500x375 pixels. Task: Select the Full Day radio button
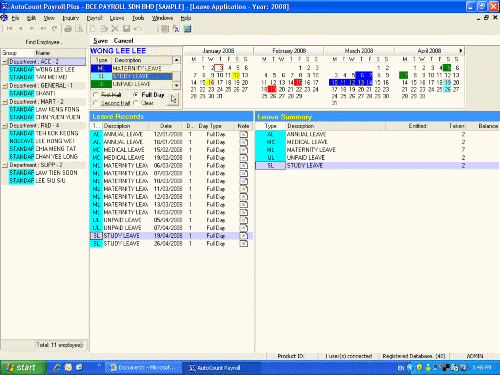pyautogui.click(x=136, y=95)
